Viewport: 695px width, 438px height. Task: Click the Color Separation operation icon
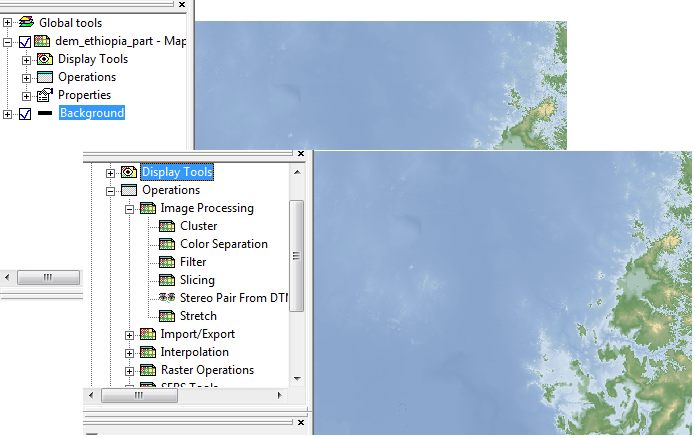click(167, 244)
